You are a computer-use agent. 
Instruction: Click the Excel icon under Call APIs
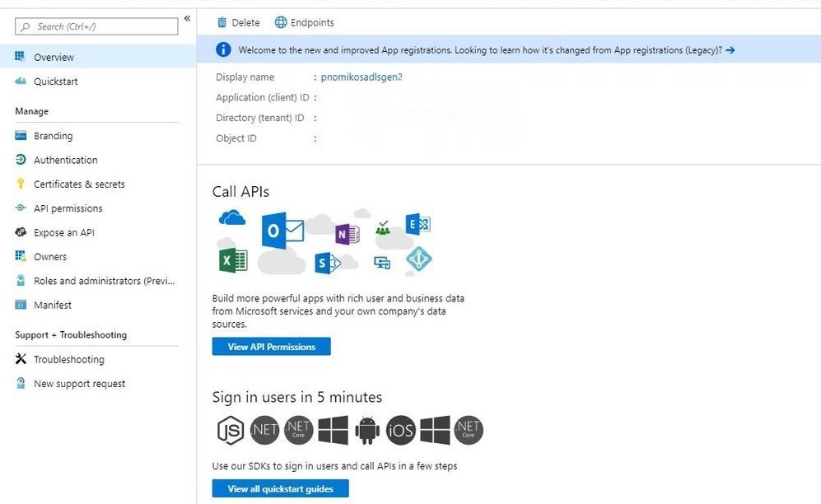(231, 260)
